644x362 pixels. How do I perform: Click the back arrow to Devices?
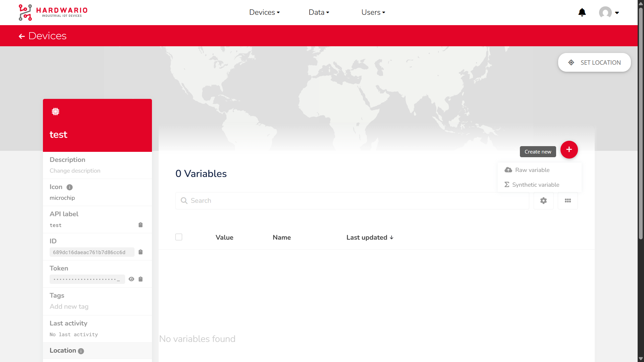coord(22,36)
